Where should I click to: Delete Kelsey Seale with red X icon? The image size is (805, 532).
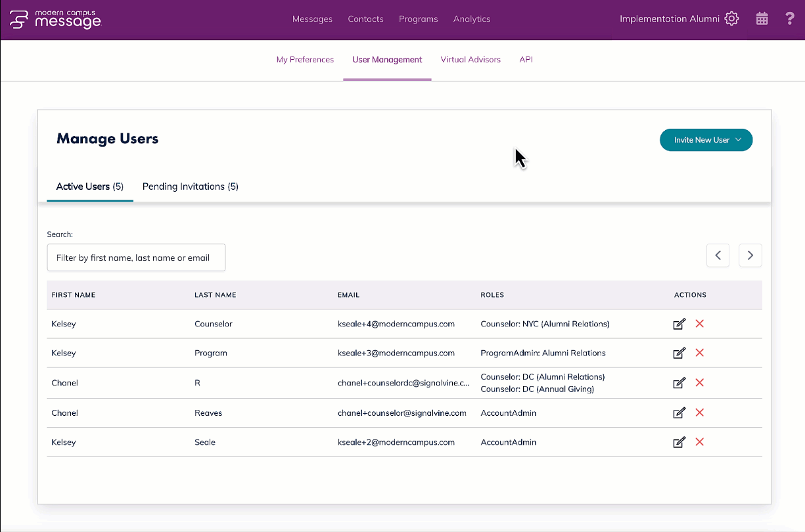coord(699,442)
